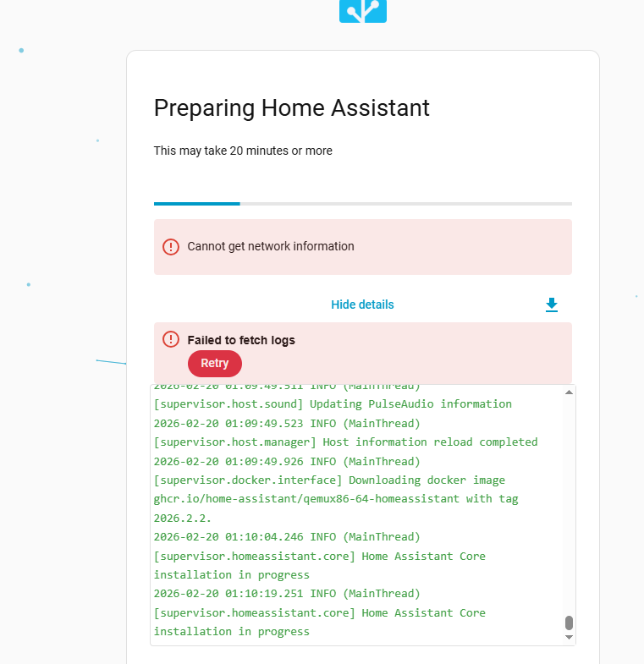Click the Preparing Home Assistant heading
The width and height of the screenshot is (644, 664).
[292, 108]
